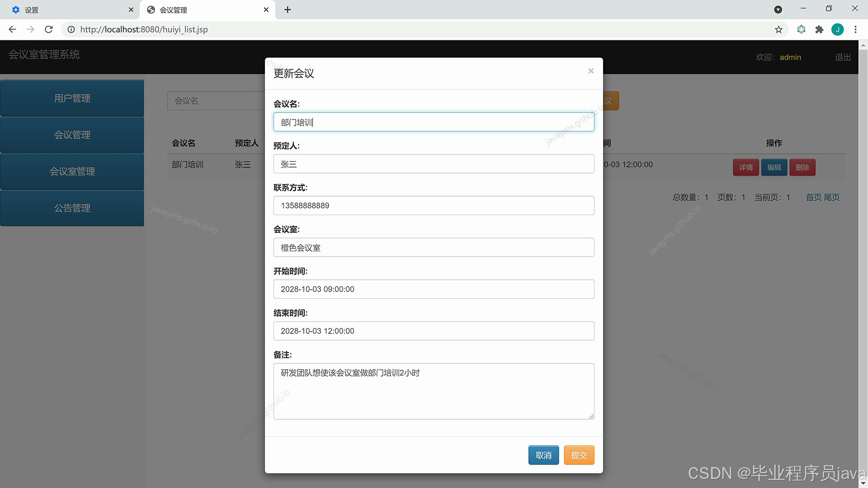Click the 备注 textarea
Viewport: 868px width, 488px height.
click(434, 391)
